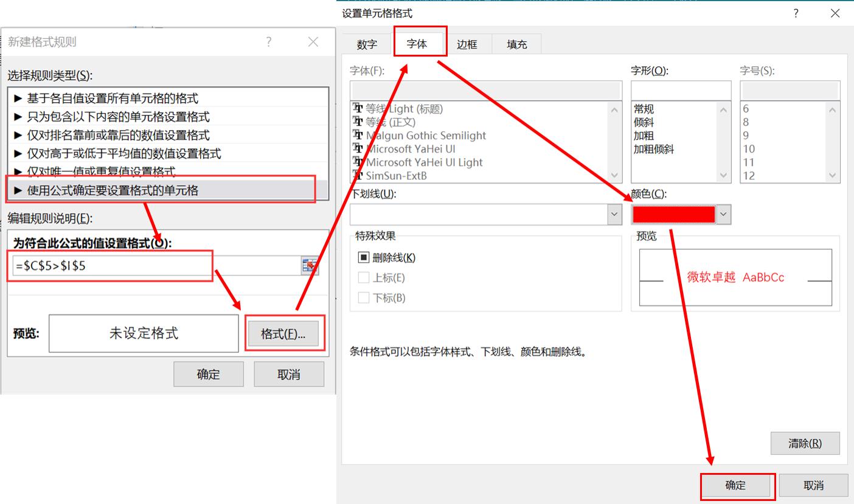Open the 下划线 underline dropdown
Image resolution: width=854 pixels, height=504 pixels.
click(613, 214)
